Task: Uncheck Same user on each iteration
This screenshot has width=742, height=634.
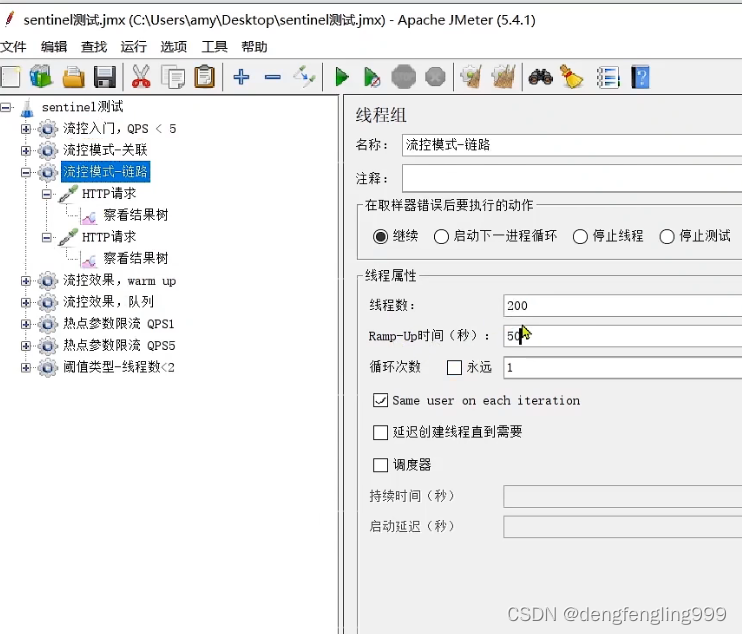Action: pos(380,400)
